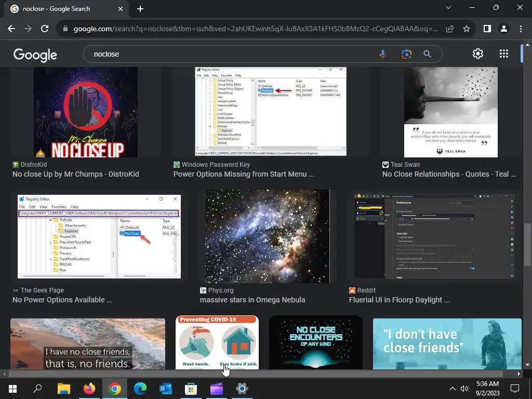Open the Windows Password Key registry editor image
Viewport: 532px width, 399px height.
[x=271, y=111]
